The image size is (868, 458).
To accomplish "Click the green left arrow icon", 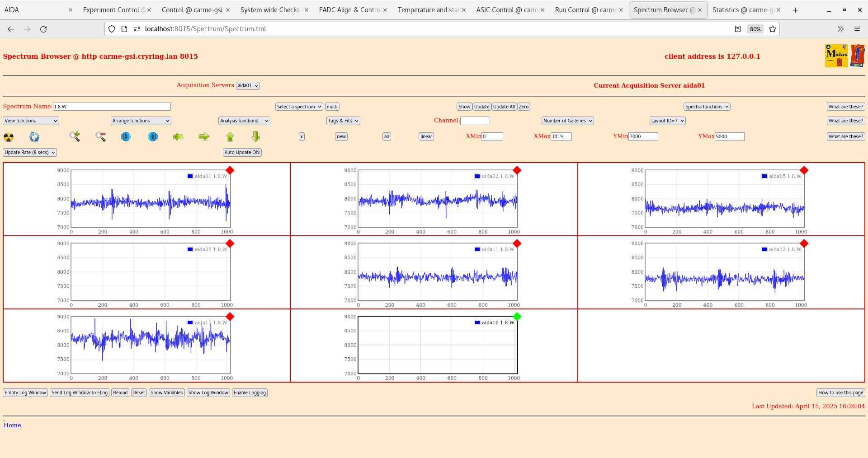I will click(178, 136).
